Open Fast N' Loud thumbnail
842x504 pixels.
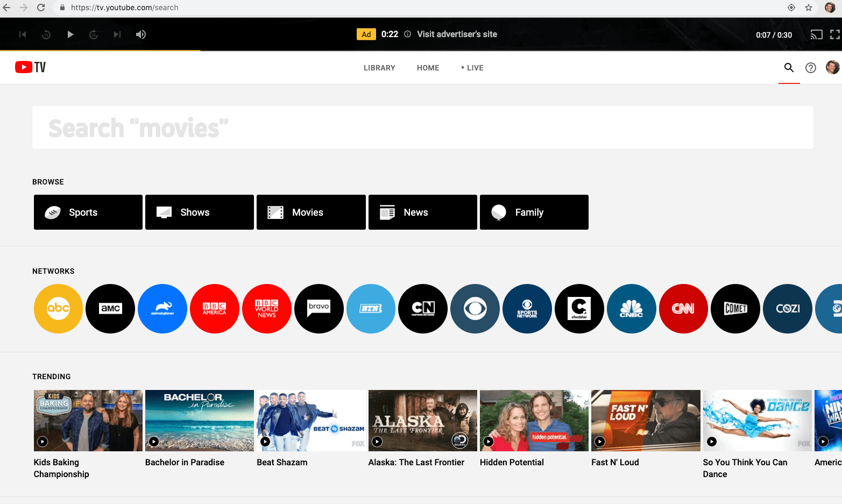coord(646,421)
